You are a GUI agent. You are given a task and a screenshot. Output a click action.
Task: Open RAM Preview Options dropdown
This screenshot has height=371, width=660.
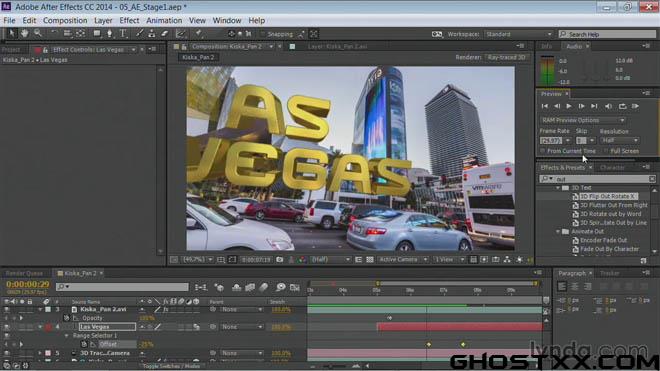[583, 120]
